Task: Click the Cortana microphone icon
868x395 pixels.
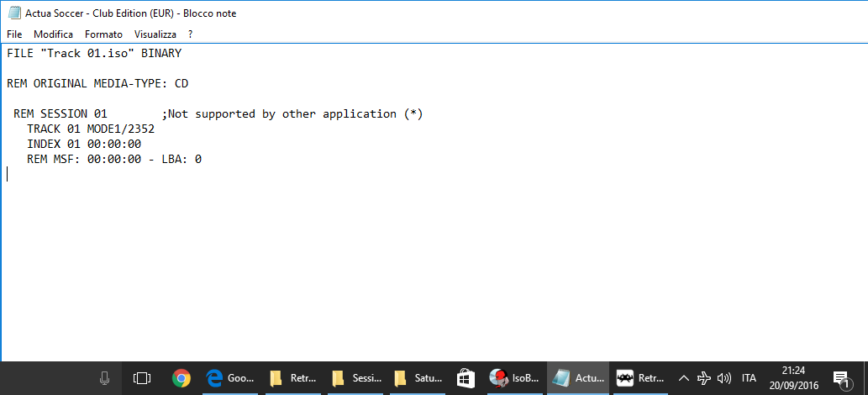Action: point(104,378)
